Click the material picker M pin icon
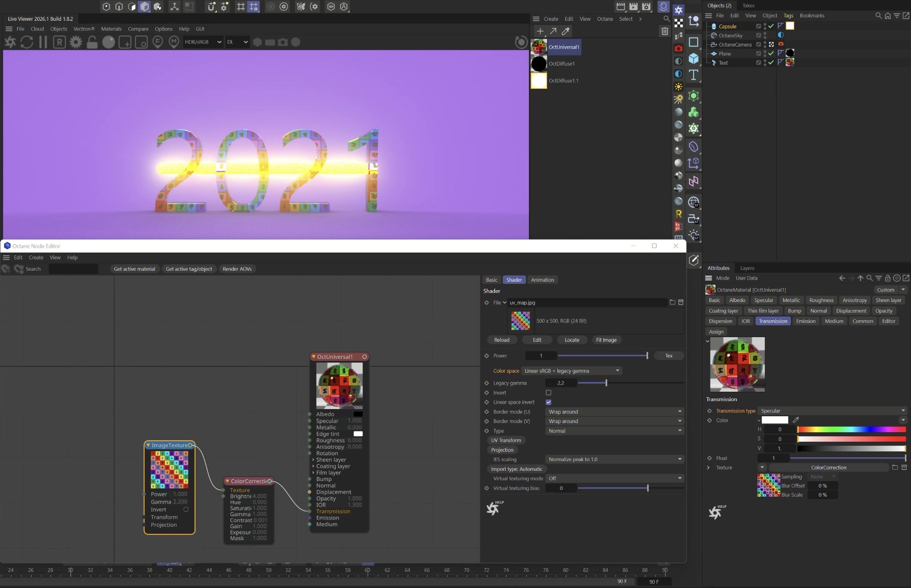 click(x=174, y=42)
